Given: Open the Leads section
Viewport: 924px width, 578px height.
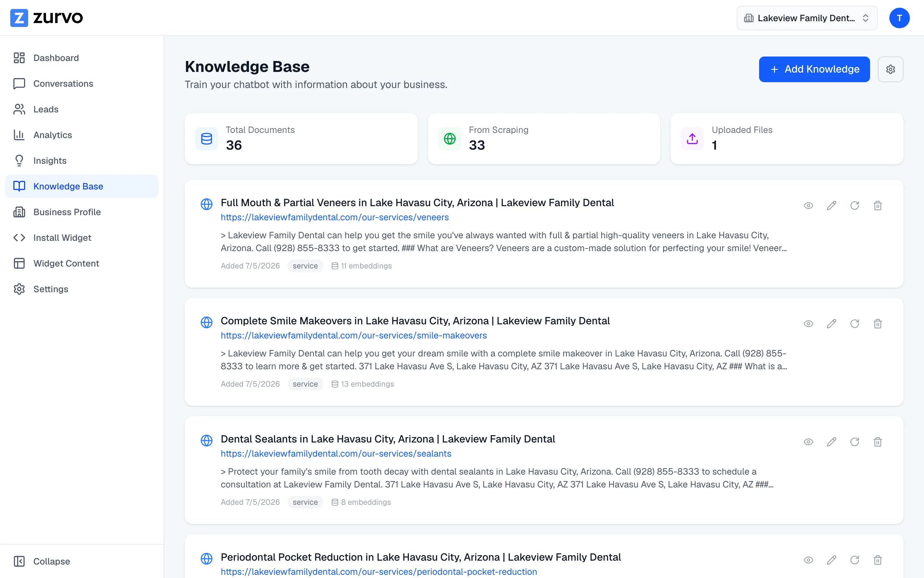Looking at the screenshot, I should (82, 109).
